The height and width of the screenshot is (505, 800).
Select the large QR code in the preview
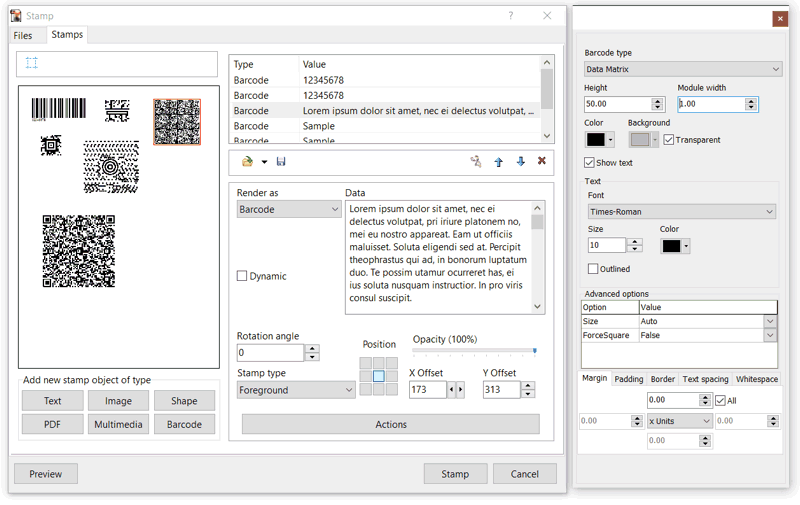coord(79,251)
